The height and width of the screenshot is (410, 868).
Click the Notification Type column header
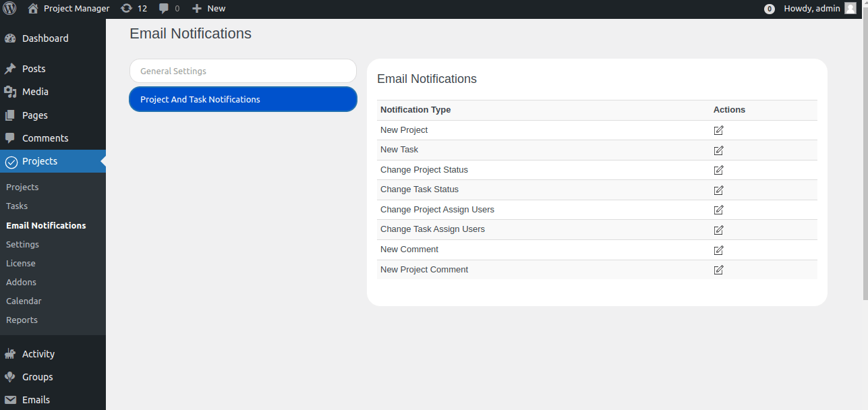coord(415,110)
